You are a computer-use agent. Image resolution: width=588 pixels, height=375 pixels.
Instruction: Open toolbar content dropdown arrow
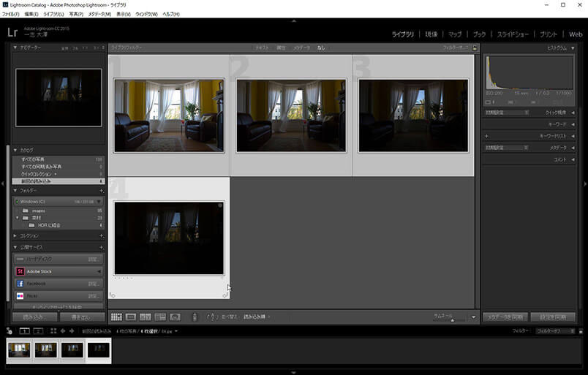pyautogui.click(x=473, y=317)
